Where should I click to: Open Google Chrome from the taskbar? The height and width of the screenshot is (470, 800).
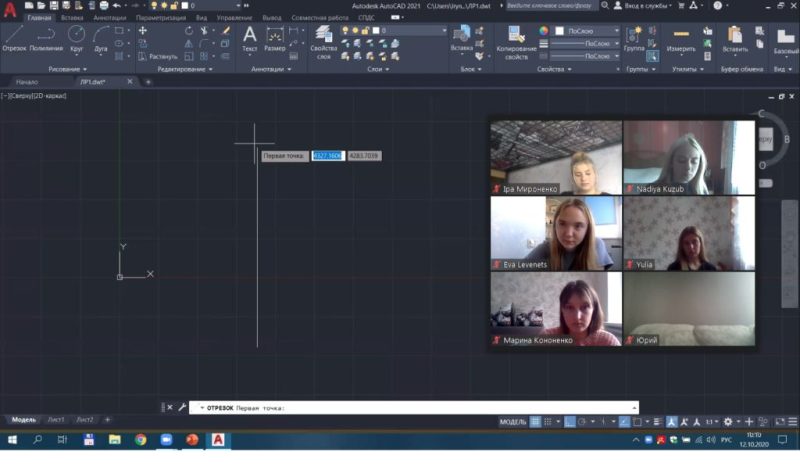click(x=140, y=439)
